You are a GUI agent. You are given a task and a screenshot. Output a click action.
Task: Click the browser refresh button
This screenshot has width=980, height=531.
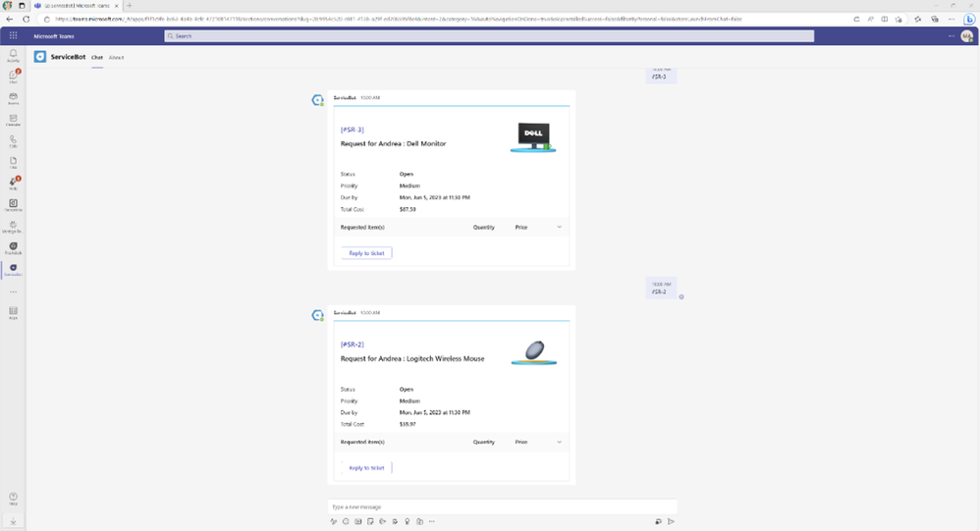(x=27, y=19)
